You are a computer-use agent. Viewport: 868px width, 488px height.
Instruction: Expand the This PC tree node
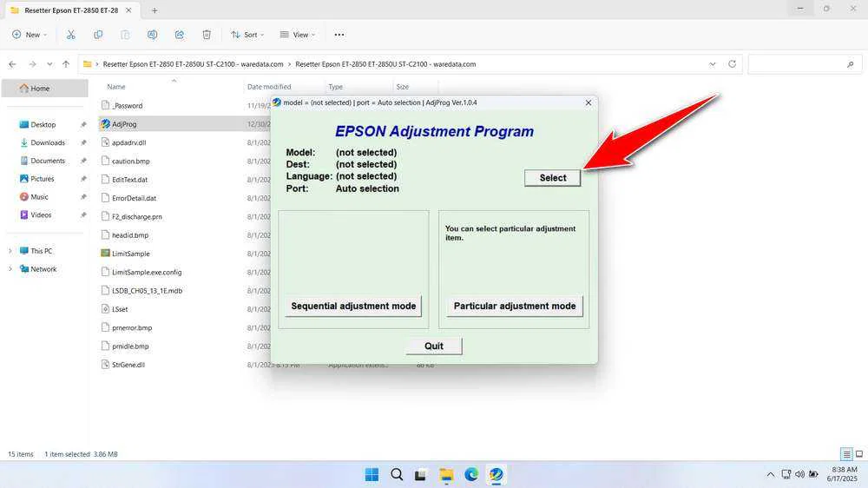[10, 251]
